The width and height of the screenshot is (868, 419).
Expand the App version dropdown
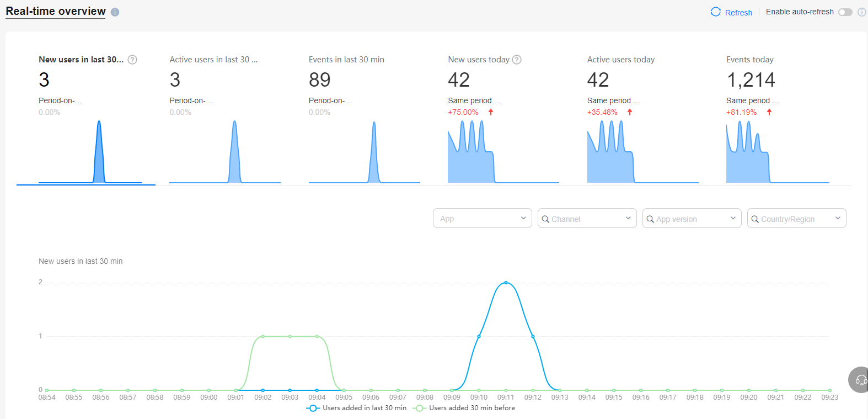pyautogui.click(x=732, y=218)
